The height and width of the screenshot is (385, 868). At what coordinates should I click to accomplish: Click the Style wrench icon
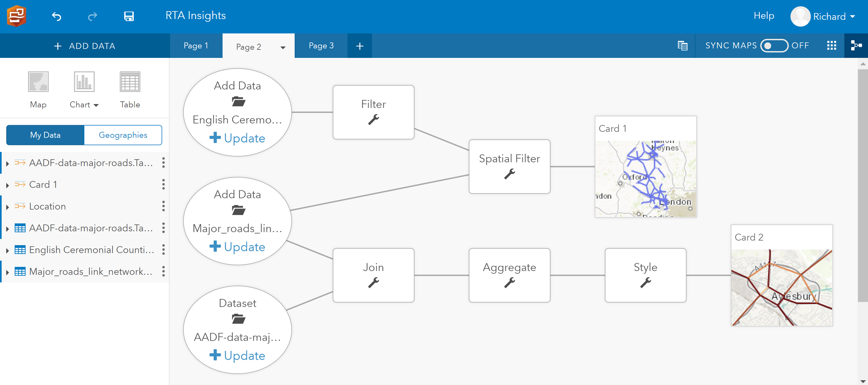pos(645,282)
